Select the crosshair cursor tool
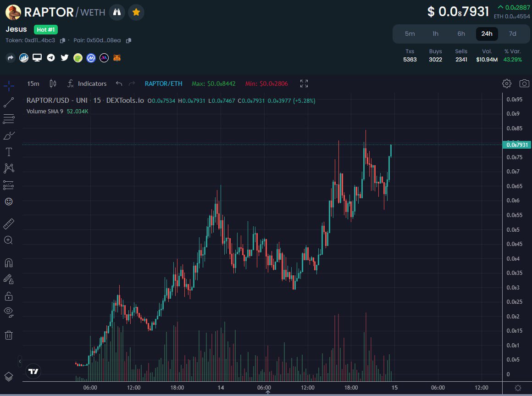 [9, 85]
